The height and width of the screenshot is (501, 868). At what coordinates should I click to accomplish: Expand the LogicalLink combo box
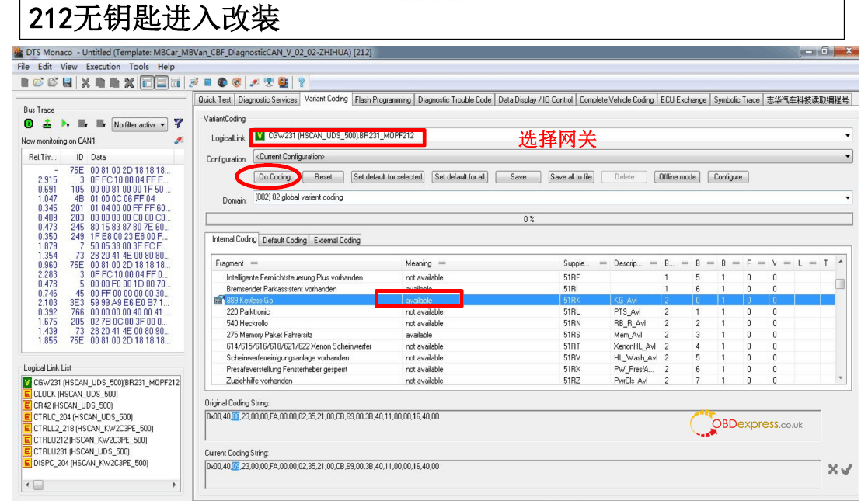[847, 137]
